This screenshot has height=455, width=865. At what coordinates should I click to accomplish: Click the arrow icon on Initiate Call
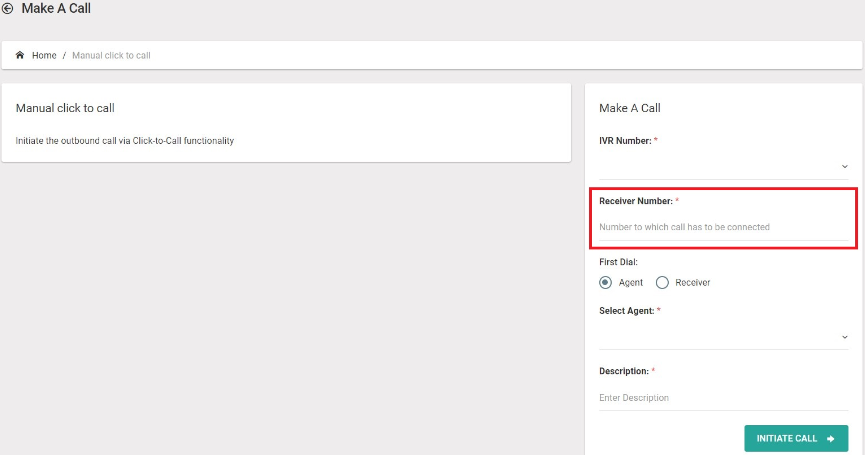tap(831, 439)
